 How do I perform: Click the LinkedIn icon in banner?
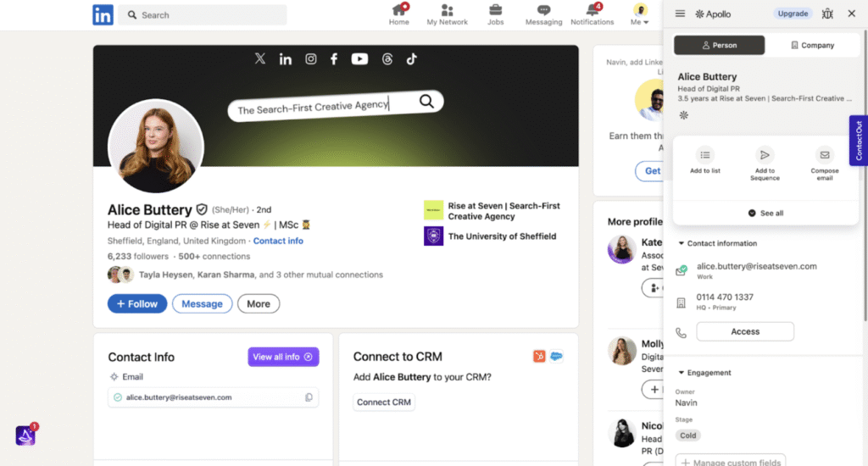click(285, 58)
